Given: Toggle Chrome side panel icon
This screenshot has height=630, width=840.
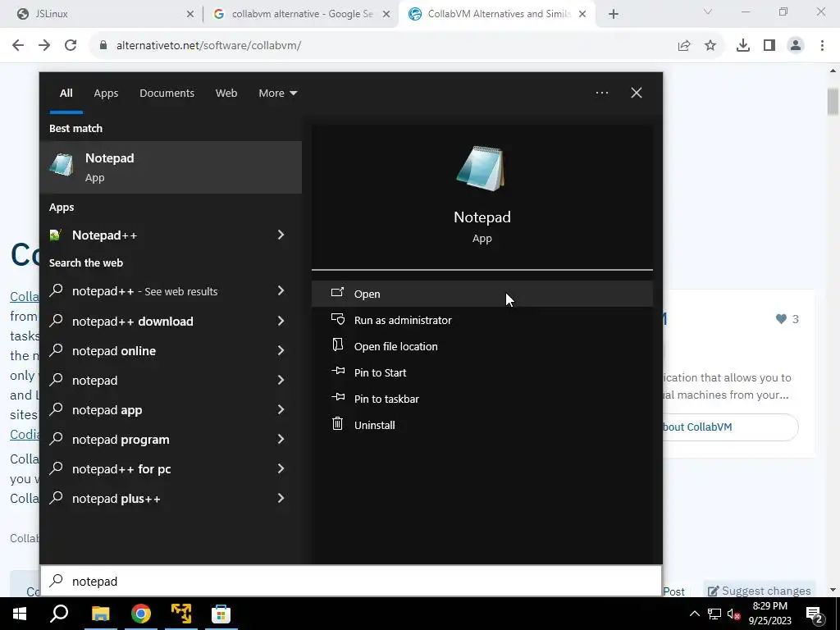Looking at the screenshot, I should pos(769,46).
